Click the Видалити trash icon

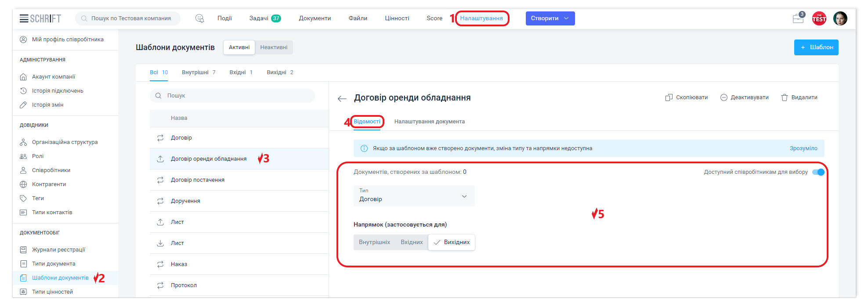[784, 97]
